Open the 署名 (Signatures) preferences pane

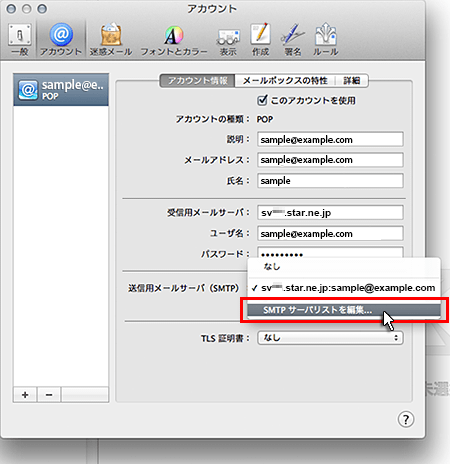(293, 39)
